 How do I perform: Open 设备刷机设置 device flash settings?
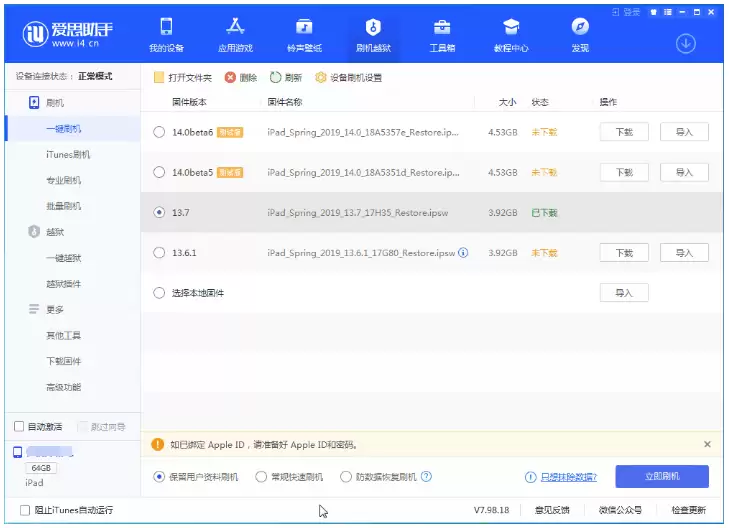[x=348, y=78]
